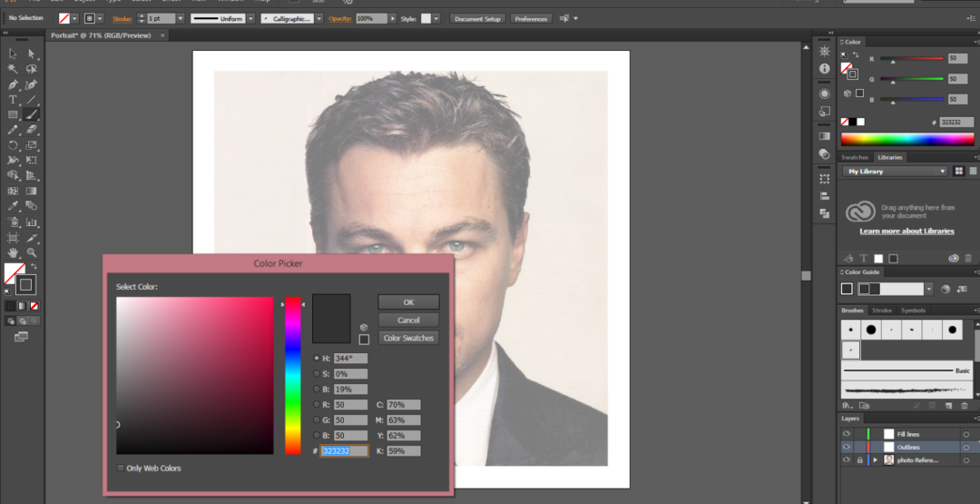Viewport: 980px width, 504px height.
Task: Click the vertical hue spectrum bar
Action: pyautogui.click(x=293, y=375)
